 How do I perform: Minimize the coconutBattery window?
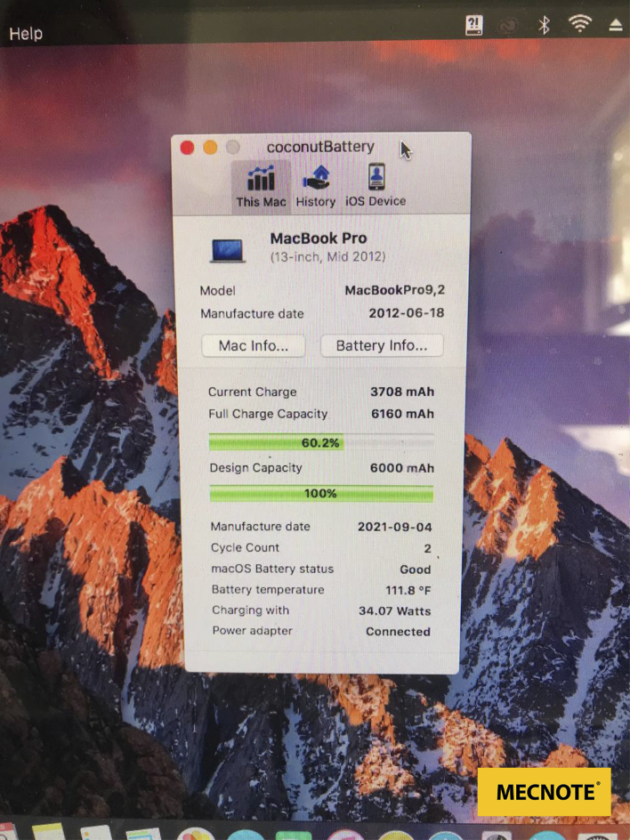pos(210,148)
